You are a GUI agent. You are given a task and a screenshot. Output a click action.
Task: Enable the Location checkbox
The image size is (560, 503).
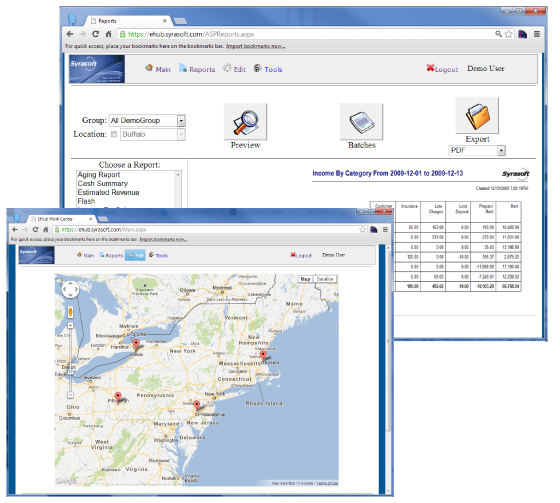tap(114, 134)
